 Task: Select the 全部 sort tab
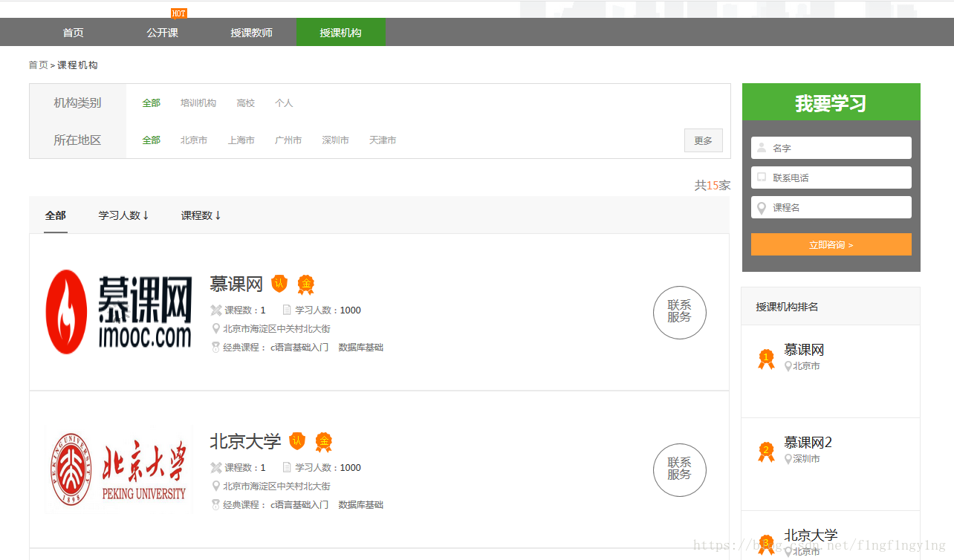tap(56, 215)
